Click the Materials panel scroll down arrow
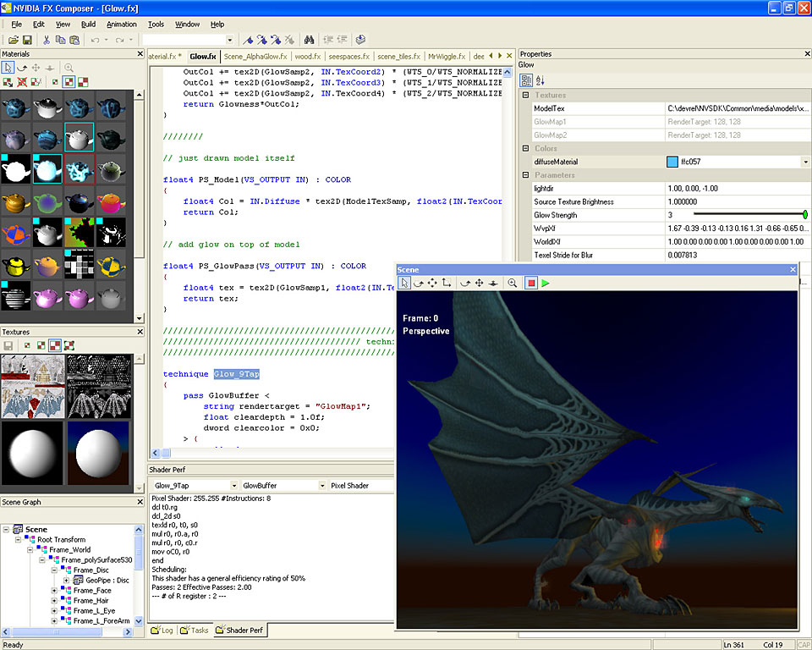 [x=139, y=318]
